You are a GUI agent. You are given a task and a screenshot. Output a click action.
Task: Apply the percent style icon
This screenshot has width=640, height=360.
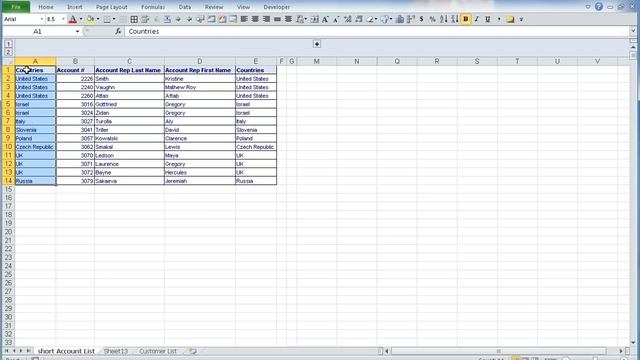432,19
